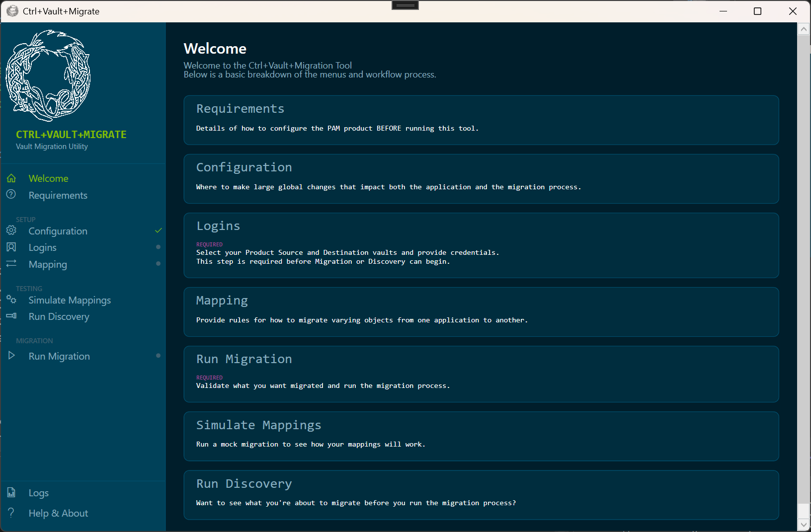Click the Logins badge icon
This screenshot has width=811, height=532.
(11, 247)
